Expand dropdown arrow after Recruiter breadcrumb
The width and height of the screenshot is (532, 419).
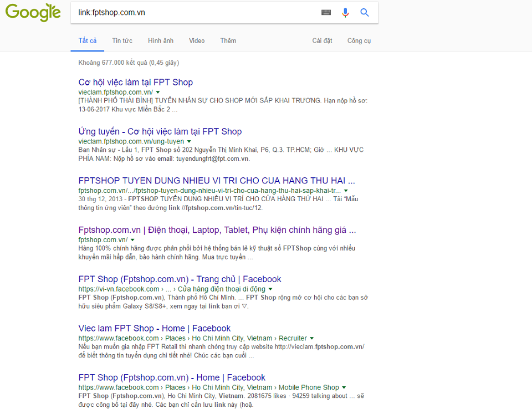pyautogui.click(x=312, y=338)
